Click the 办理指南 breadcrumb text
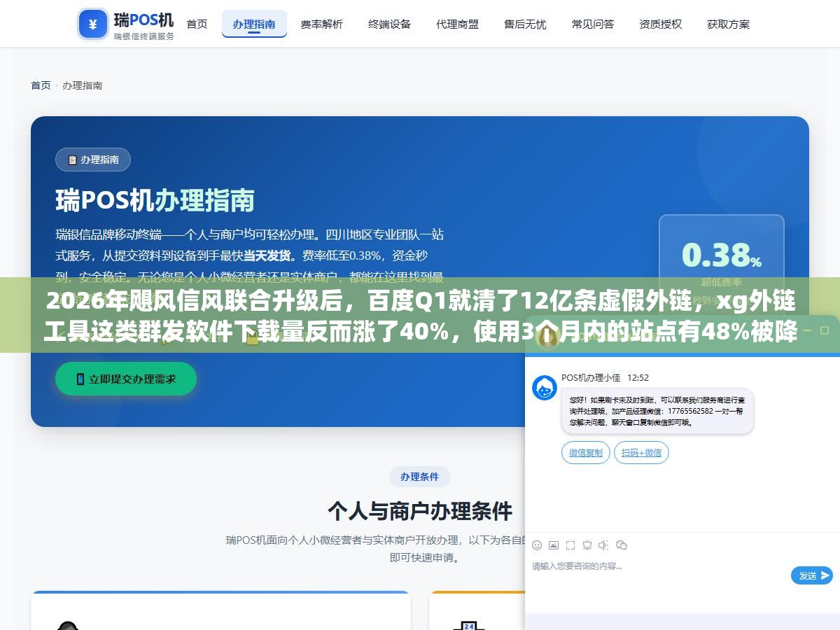840x630 pixels. tap(83, 85)
